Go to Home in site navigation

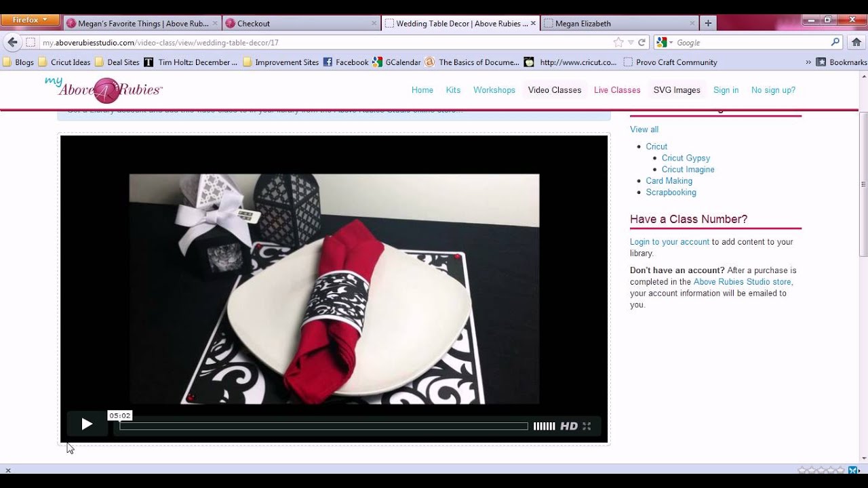pos(422,89)
